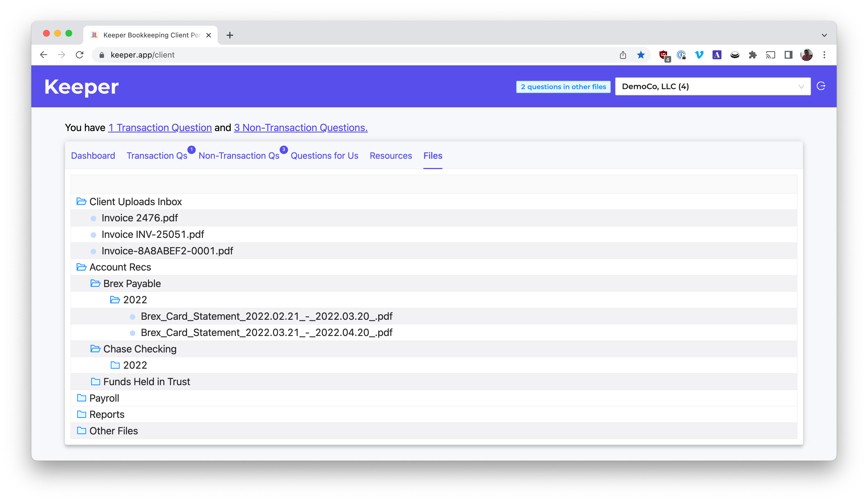Click the 1 Transaction Question link
This screenshot has height=502, width=868.
pyautogui.click(x=160, y=127)
